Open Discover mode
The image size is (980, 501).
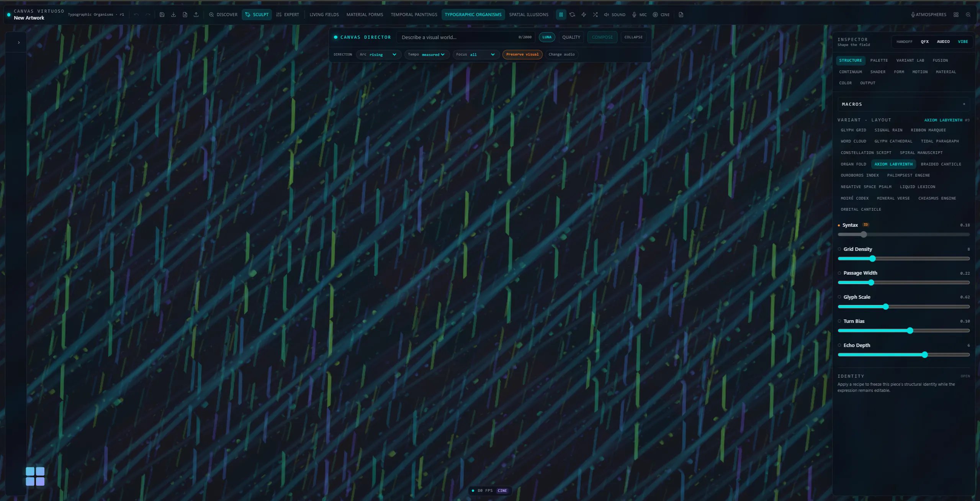(x=223, y=15)
